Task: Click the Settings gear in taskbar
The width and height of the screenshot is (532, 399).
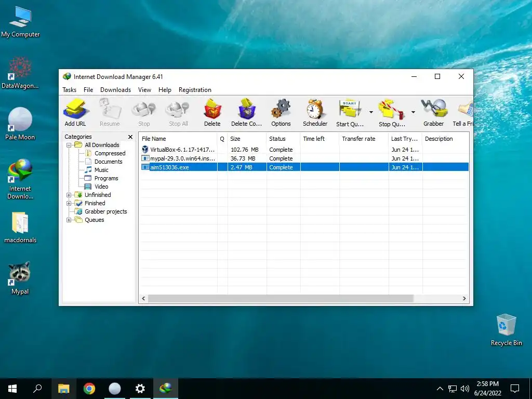Action: [x=140, y=389]
